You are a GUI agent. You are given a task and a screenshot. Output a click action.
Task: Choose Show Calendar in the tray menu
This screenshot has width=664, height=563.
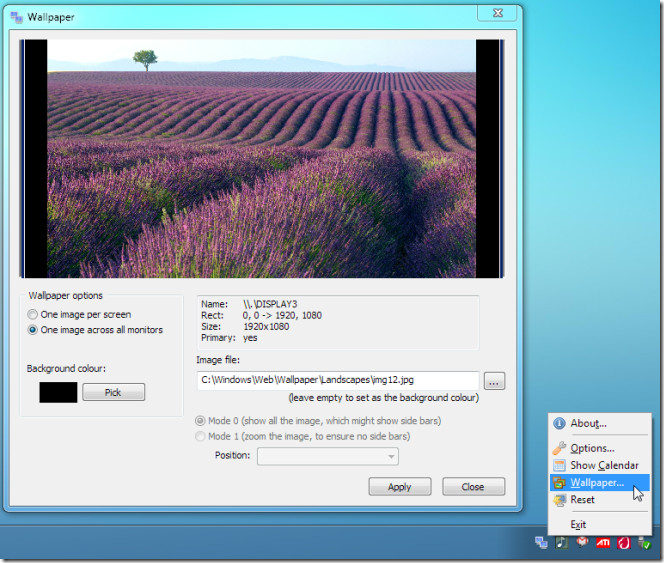[x=600, y=465]
